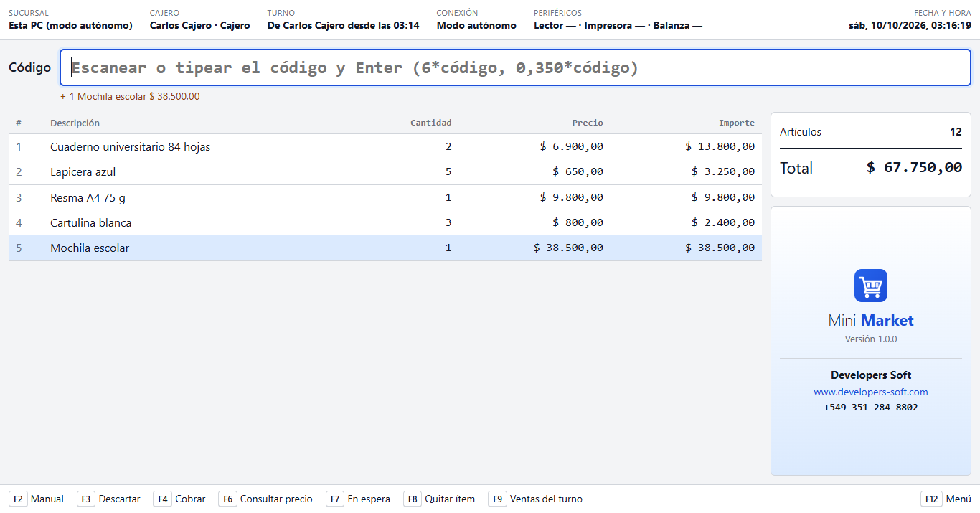
Task: View F9 Ventas del turno
Action: coord(537,499)
